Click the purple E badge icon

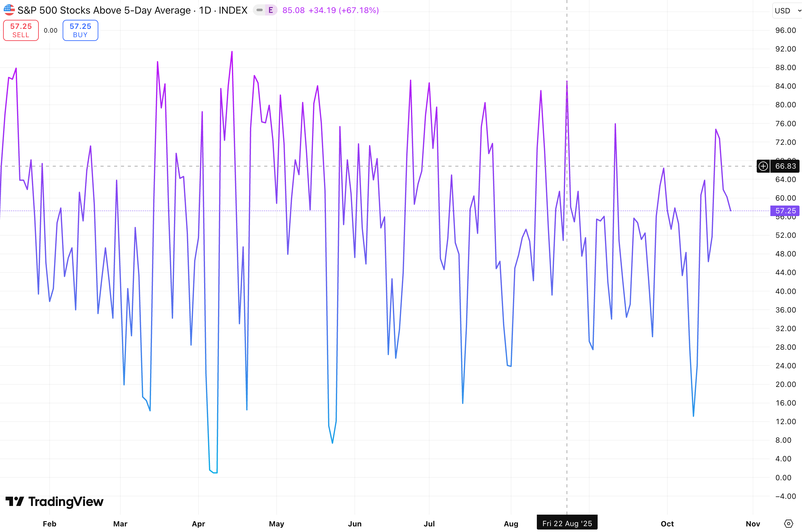click(270, 10)
